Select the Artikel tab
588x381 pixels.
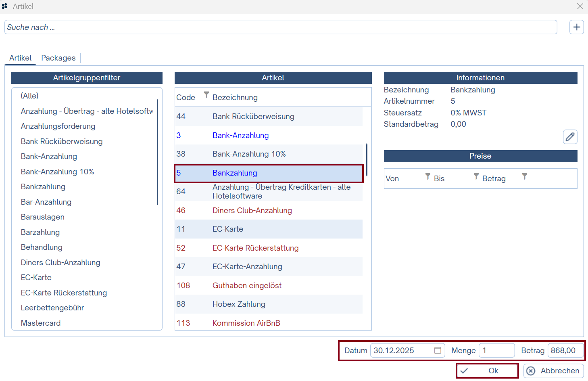point(20,58)
